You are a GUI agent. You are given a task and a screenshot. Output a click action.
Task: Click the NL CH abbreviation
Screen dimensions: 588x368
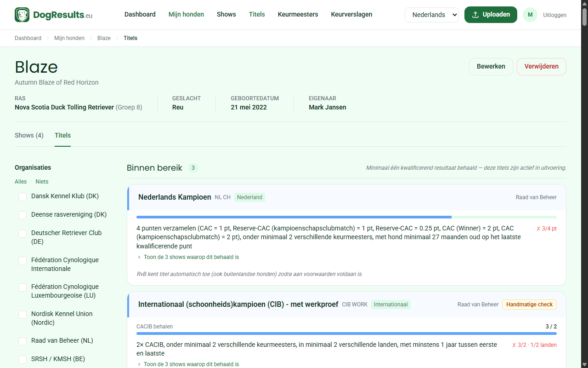pos(223,197)
